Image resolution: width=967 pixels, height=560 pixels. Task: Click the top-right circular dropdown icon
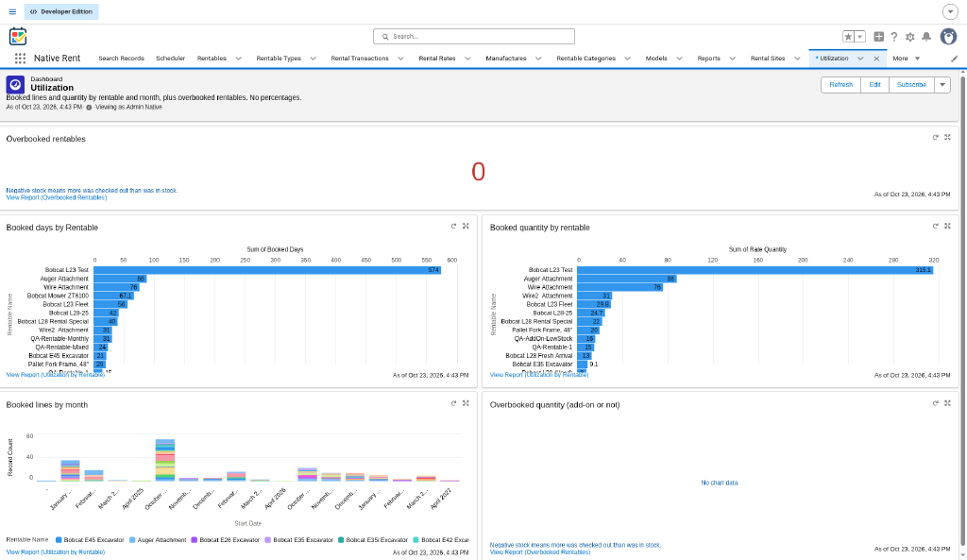(950, 11)
